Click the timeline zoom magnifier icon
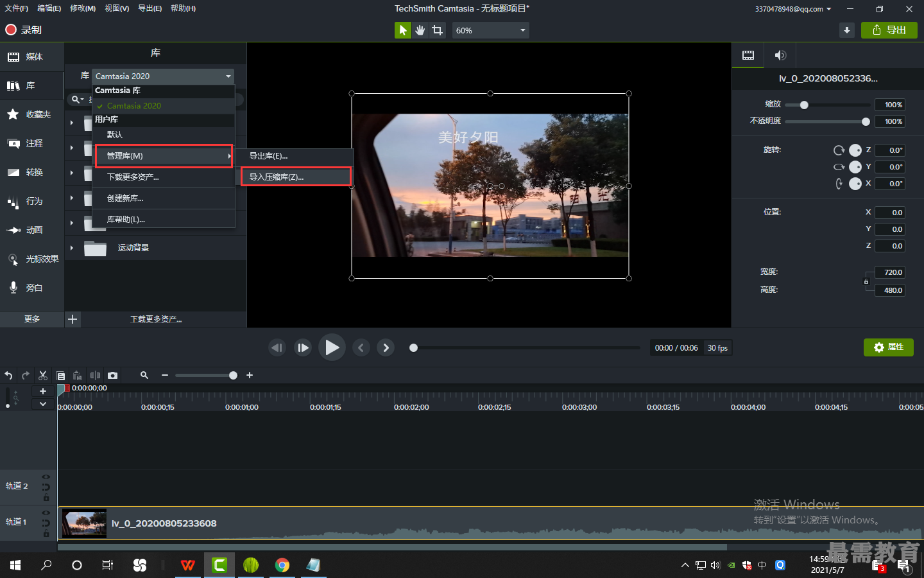 (144, 375)
